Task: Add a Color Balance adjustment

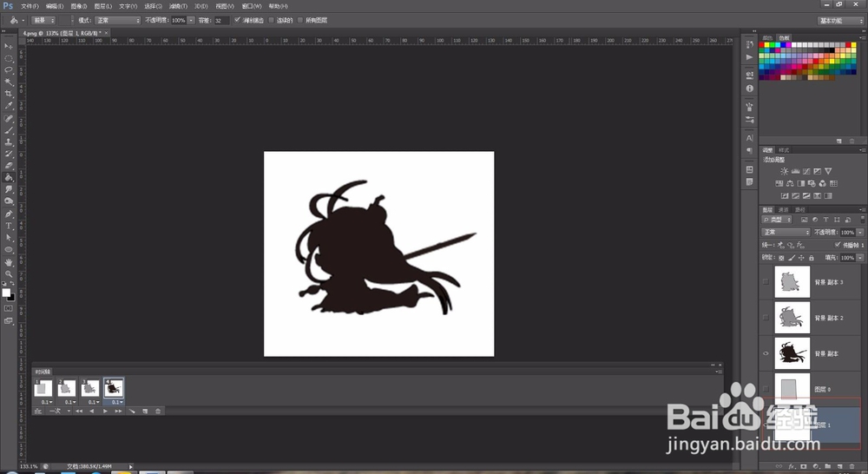Action: [x=790, y=183]
